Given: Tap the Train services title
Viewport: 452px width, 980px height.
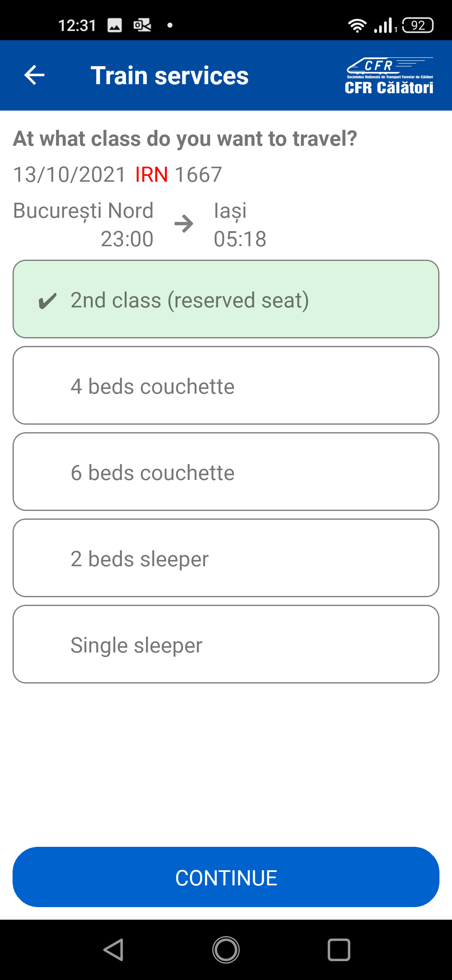Looking at the screenshot, I should pos(169,76).
